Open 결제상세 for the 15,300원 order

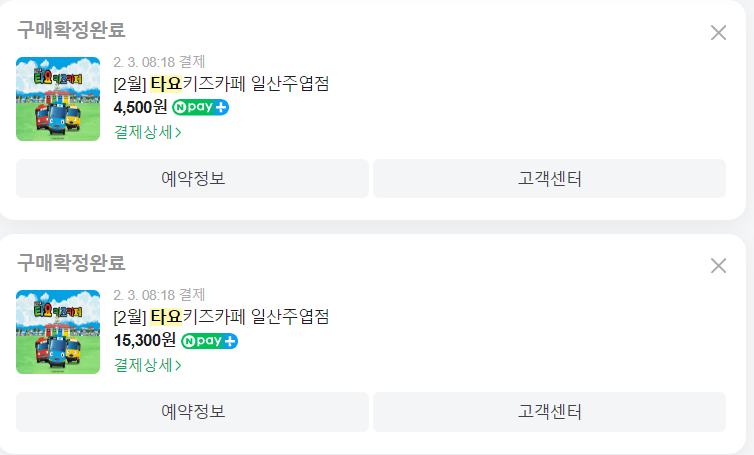pos(148,365)
